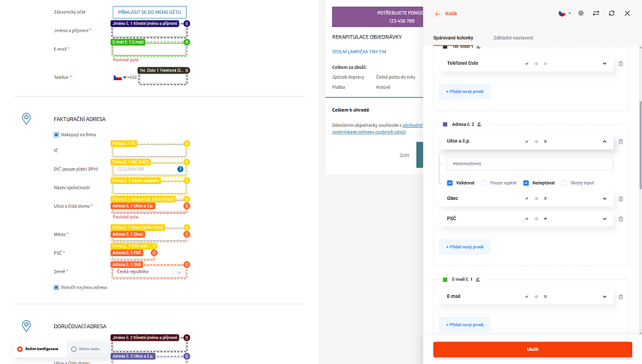Remove Adresa č. 1 Ulice a č.p. tag
642x364 pixels.
(x=187, y=206)
